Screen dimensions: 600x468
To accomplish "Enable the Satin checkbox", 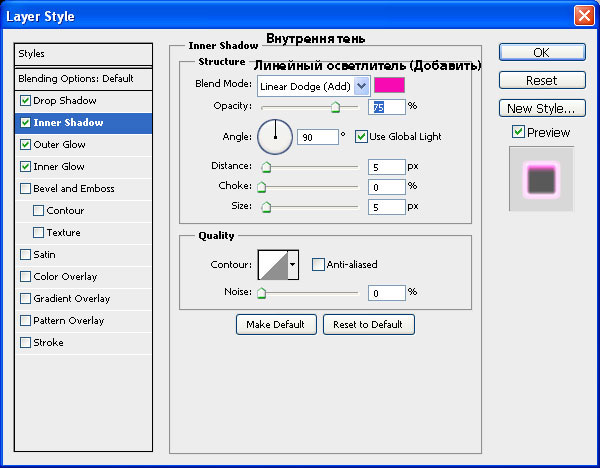I will tap(25, 254).
